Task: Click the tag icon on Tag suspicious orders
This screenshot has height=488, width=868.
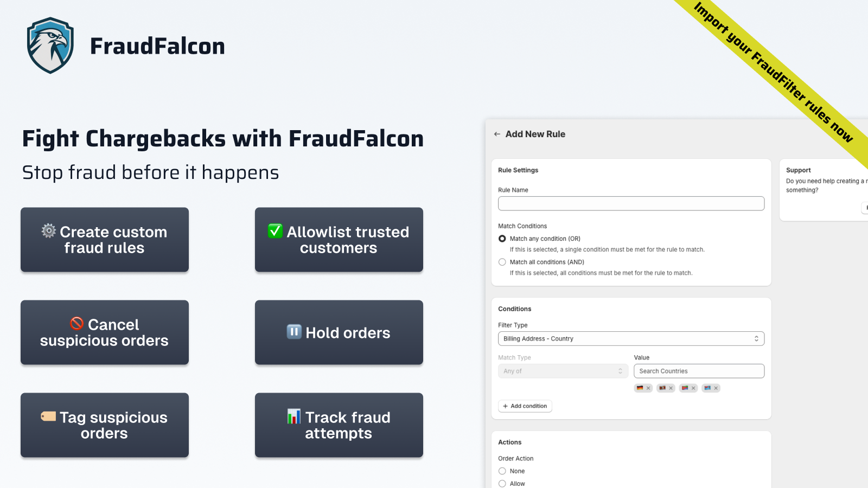Action: click(48, 416)
